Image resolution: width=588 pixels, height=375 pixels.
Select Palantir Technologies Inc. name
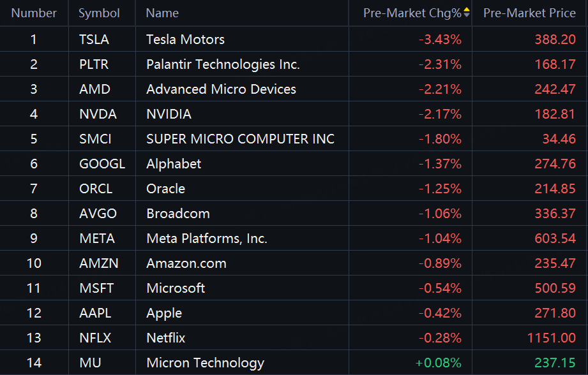point(223,64)
